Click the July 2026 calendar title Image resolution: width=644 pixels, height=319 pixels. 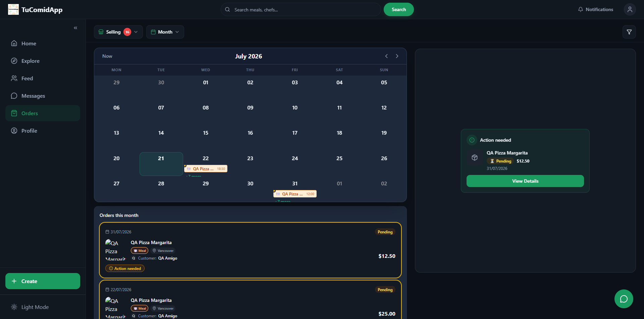tap(249, 56)
